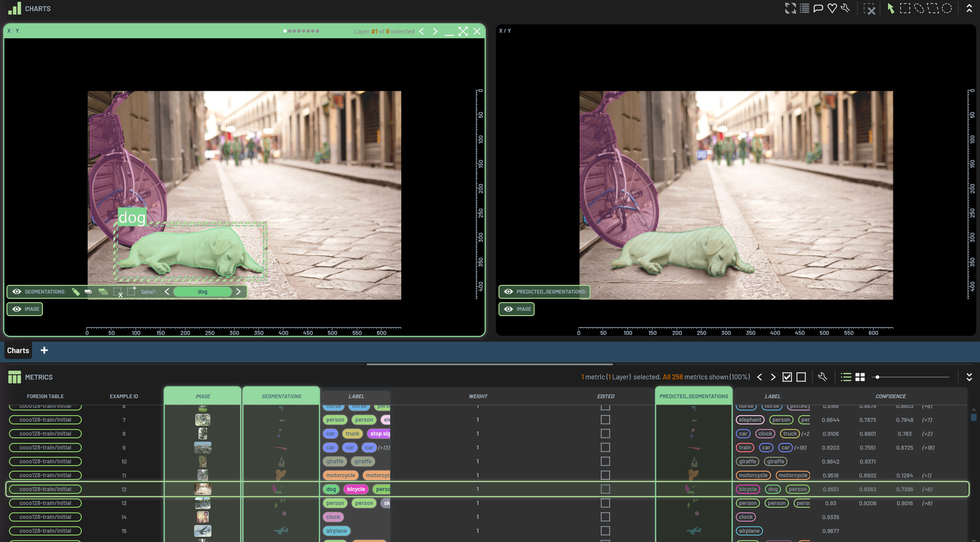The width and height of the screenshot is (980, 542).
Task: Collapse the Charts panel with double chevron
Action: point(969,8)
